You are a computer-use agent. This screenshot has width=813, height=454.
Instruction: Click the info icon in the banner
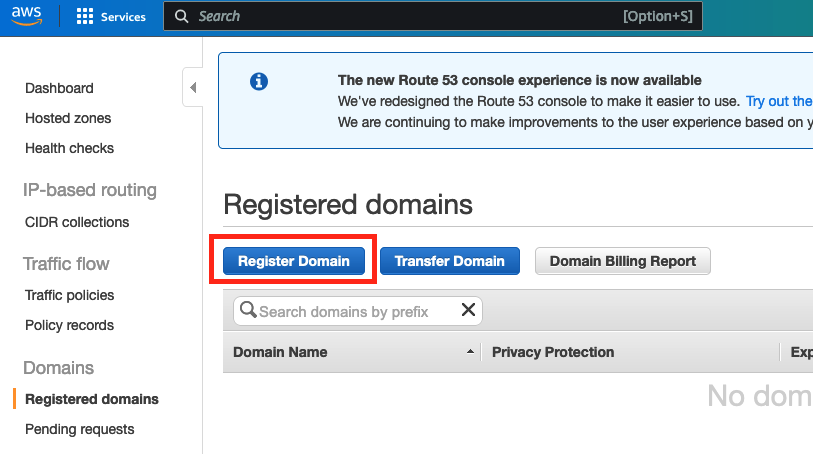(259, 81)
